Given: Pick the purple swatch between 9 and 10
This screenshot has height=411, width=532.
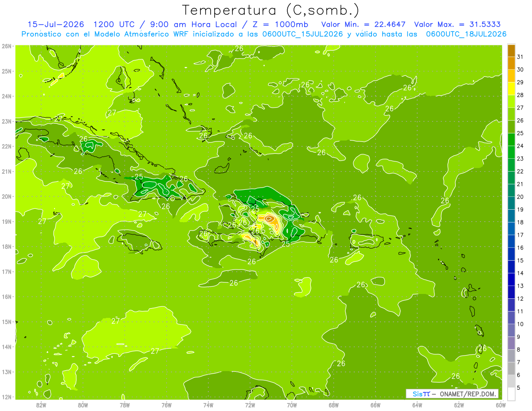Looking at the screenshot, I should click(511, 330).
